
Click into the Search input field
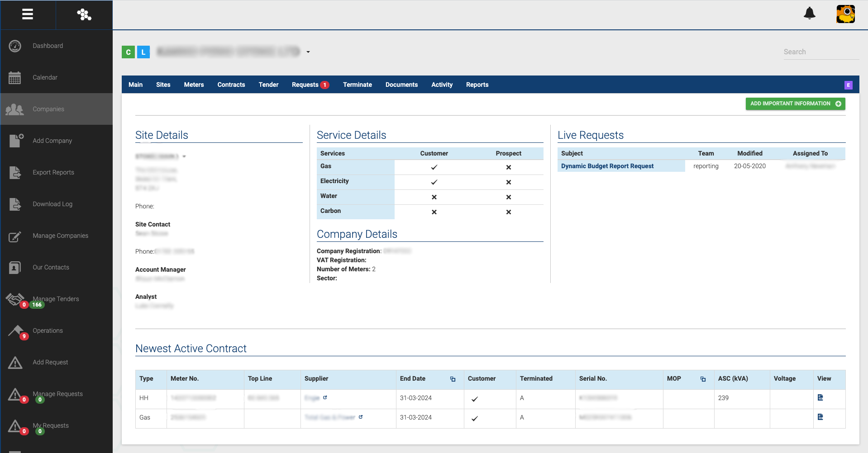coord(820,52)
